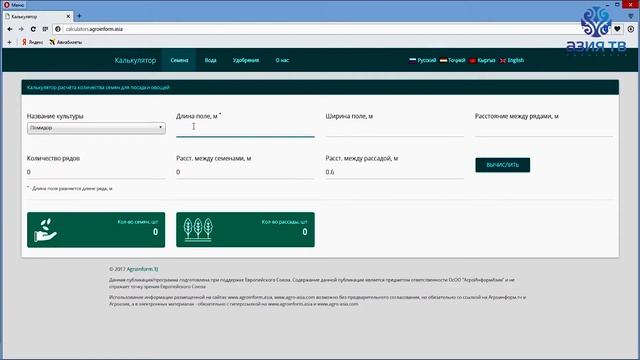The width and height of the screenshot is (640, 360).
Task: Open О нас page
Action: pos(282,60)
